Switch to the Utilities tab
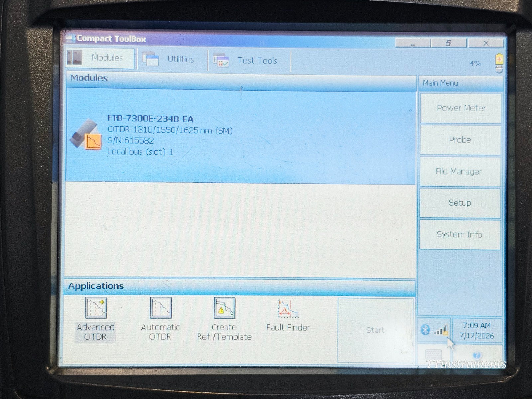This screenshot has width=532, height=399. coord(172,60)
